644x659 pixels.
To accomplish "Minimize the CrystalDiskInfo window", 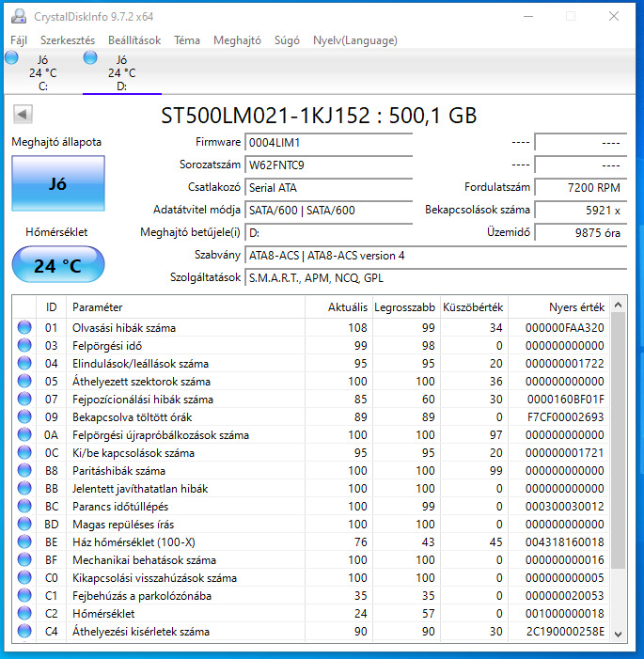I will [528, 16].
